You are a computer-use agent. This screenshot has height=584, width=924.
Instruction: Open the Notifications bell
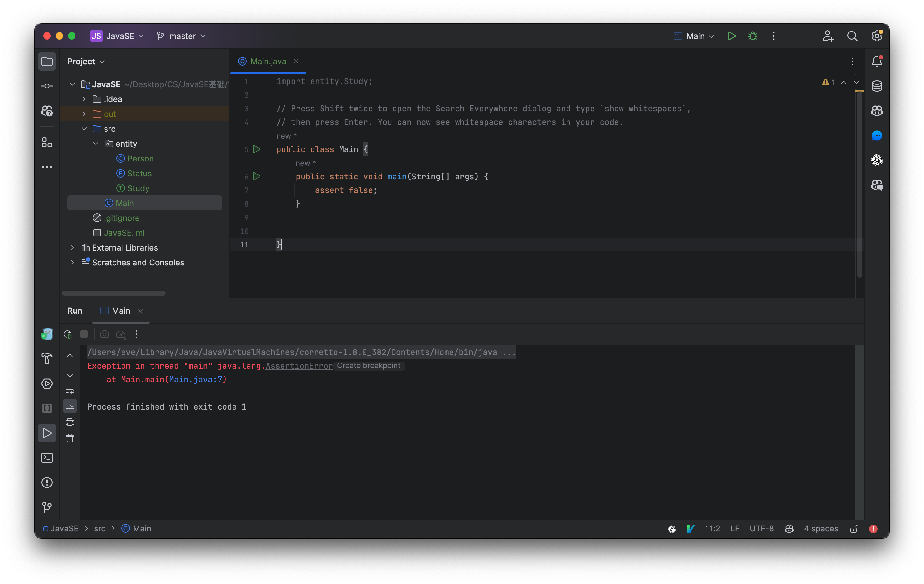pos(877,61)
